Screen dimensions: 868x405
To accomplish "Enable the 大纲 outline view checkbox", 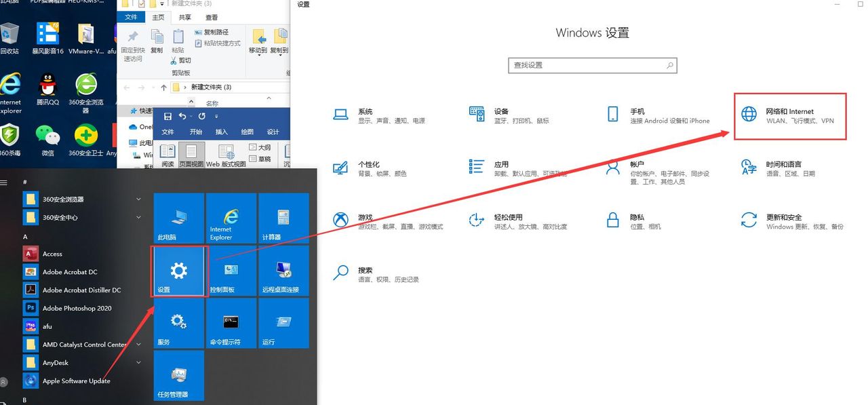I will (x=252, y=147).
